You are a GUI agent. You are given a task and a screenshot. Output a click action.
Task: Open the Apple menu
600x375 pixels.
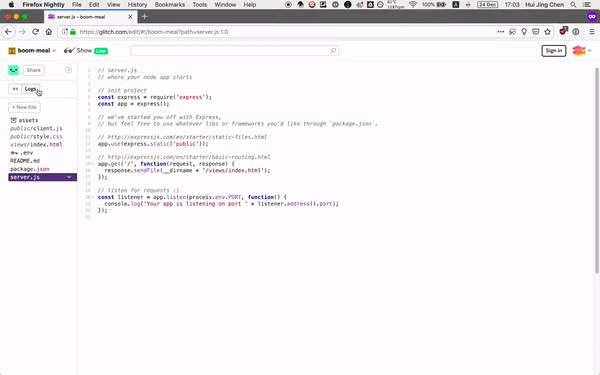pos(11,5)
